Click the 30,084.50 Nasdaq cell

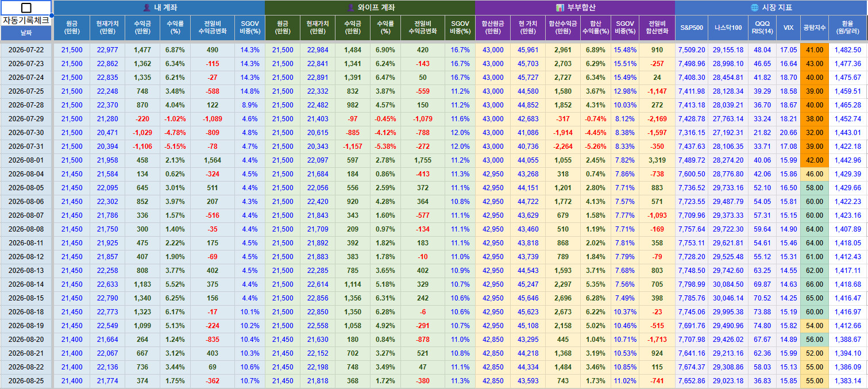728,284
